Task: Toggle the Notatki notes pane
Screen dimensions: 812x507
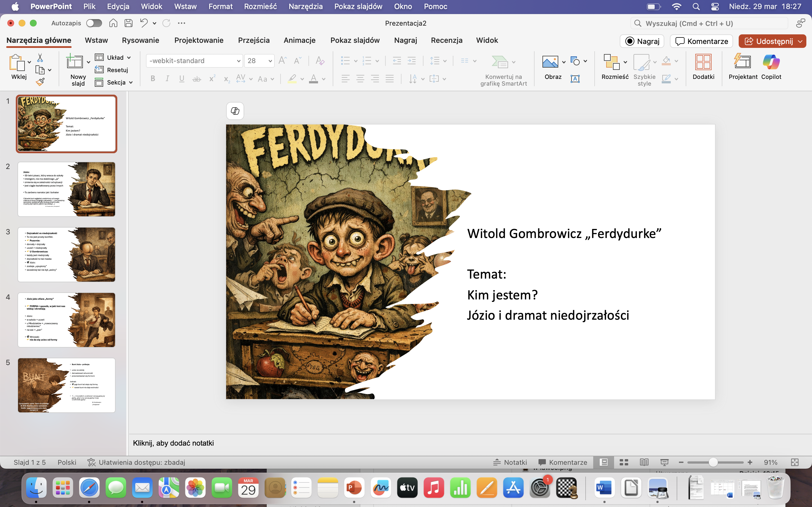Action: [x=510, y=462]
